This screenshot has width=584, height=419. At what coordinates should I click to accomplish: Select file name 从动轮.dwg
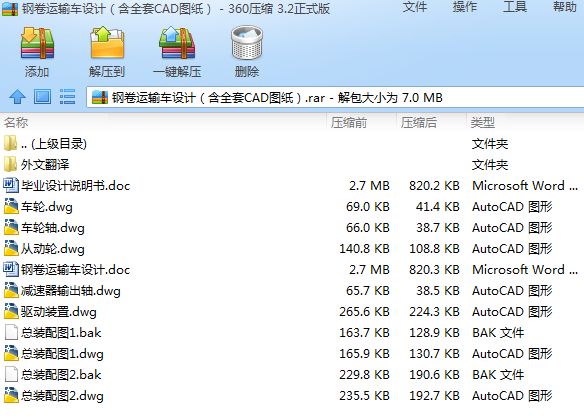(53, 248)
